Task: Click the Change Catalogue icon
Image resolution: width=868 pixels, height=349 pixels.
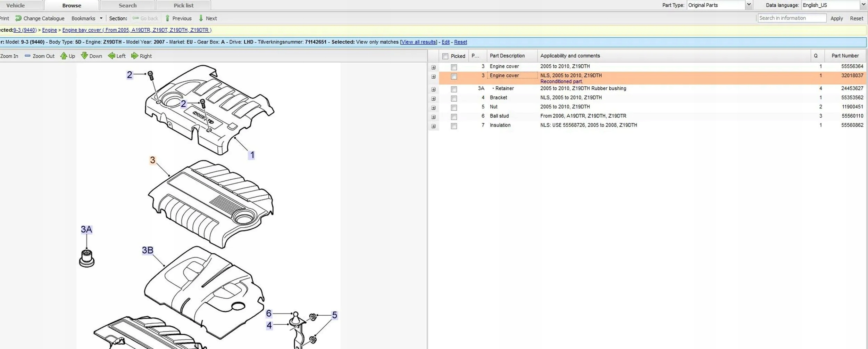Action: [x=18, y=18]
